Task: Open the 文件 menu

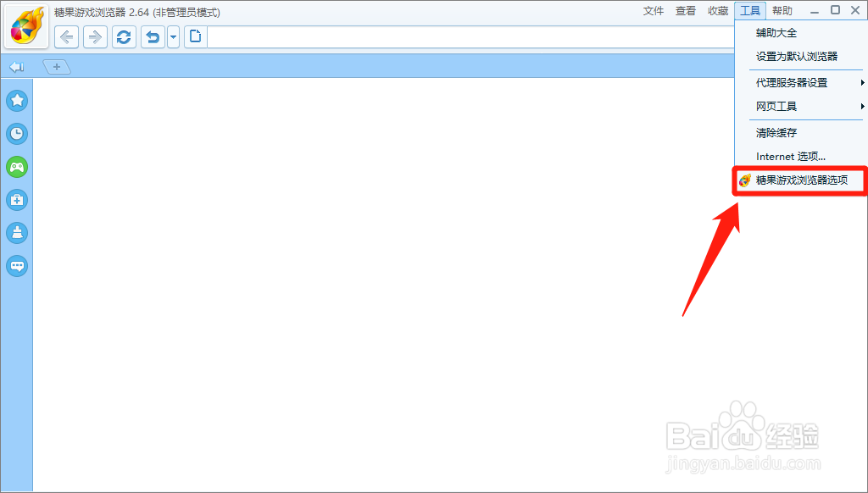Action: [654, 11]
